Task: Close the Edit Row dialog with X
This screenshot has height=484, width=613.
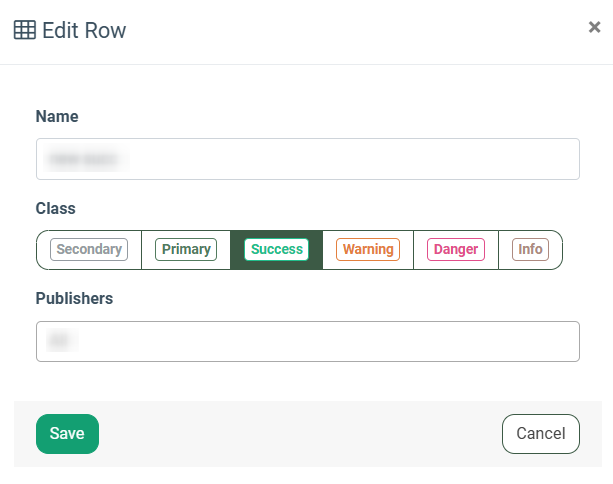Action: 594,27
